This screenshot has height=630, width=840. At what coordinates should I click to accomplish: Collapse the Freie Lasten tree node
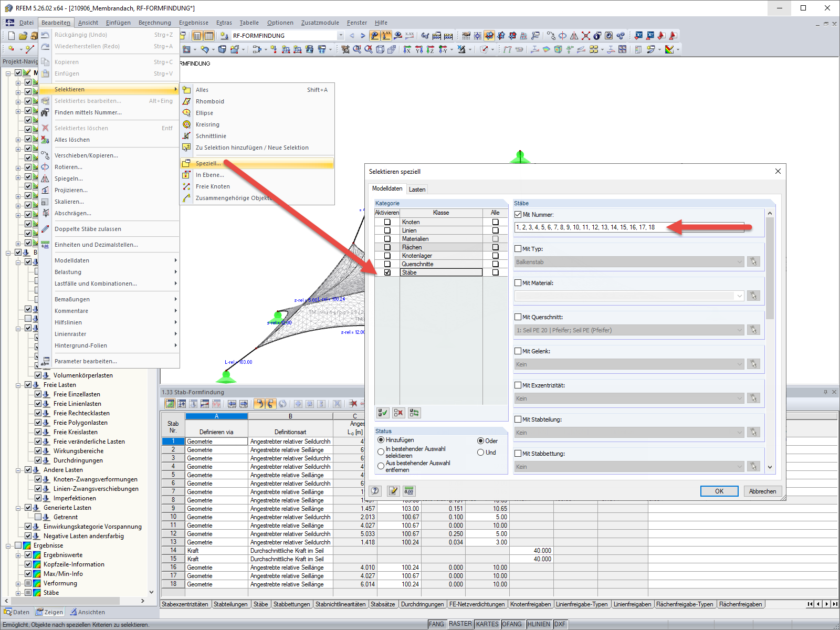(x=18, y=385)
